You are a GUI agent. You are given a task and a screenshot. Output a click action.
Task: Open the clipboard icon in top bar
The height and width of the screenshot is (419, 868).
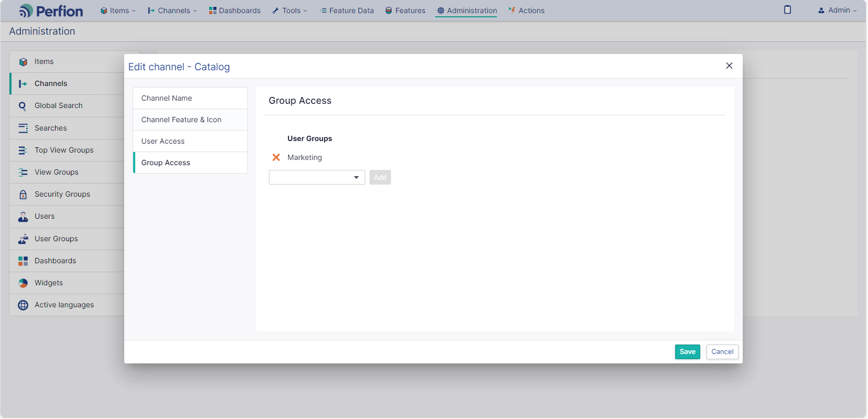point(787,9)
